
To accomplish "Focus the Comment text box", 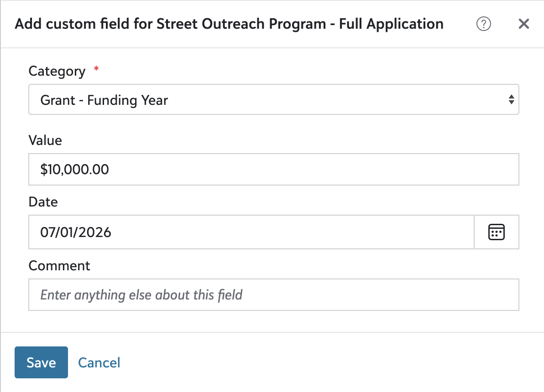I will tap(274, 294).
